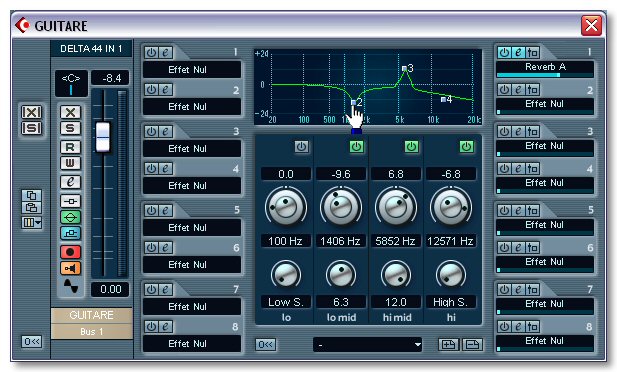Disable the lo mid EQ band

(x=357, y=147)
